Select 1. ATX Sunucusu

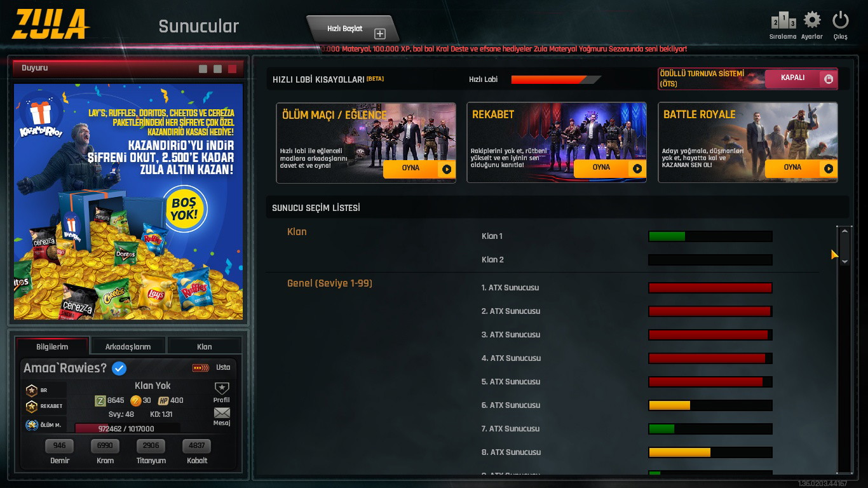[510, 288]
